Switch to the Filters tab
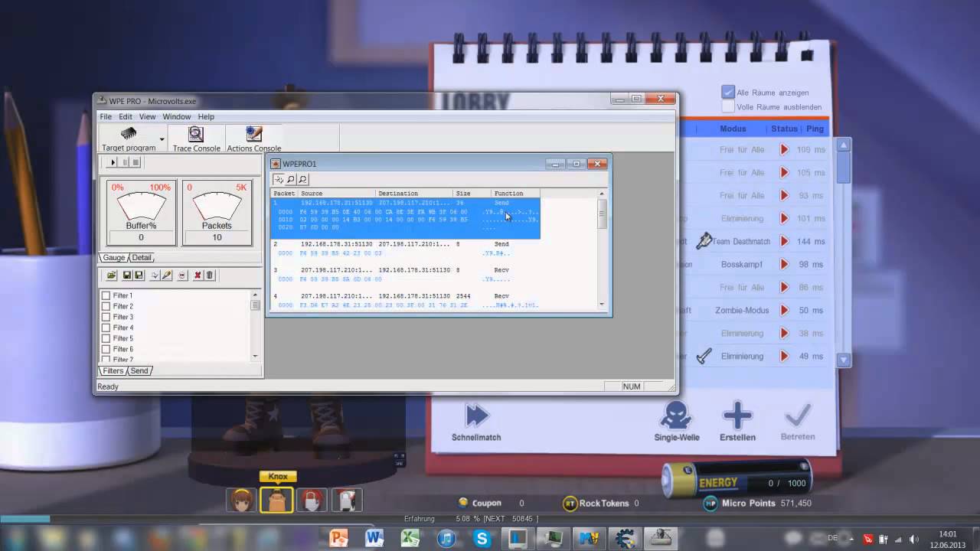Image resolution: width=980 pixels, height=551 pixels. 113,370
